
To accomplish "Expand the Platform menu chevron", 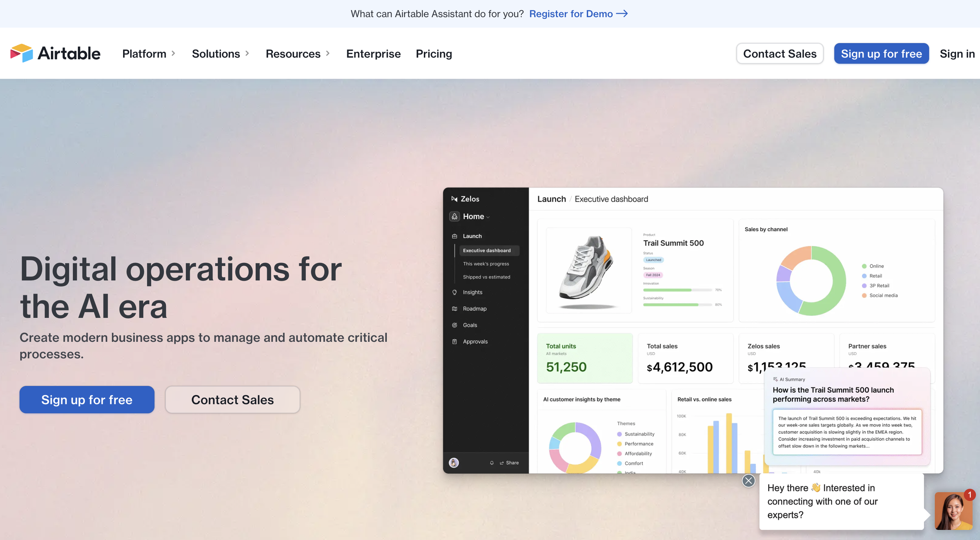I will pos(173,53).
